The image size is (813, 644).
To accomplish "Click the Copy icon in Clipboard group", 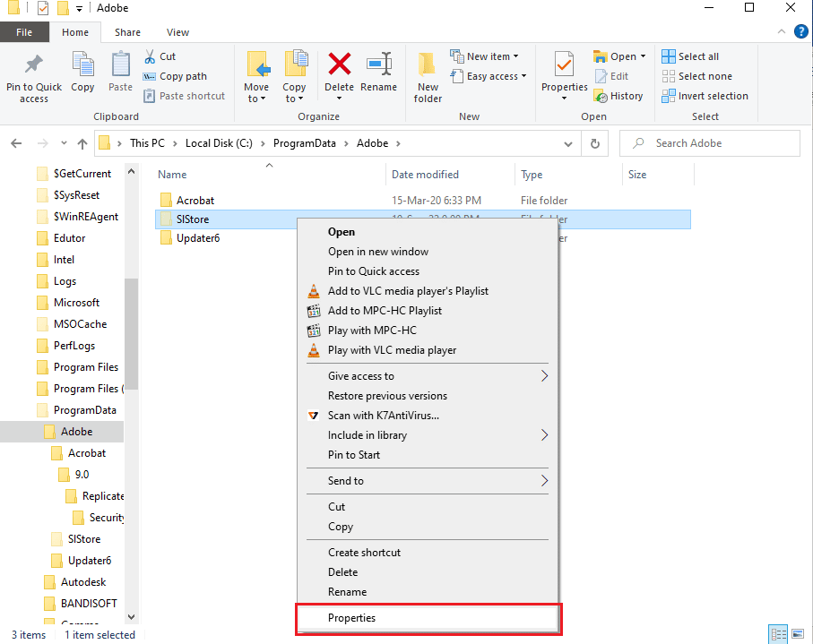I will click(82, 64).
